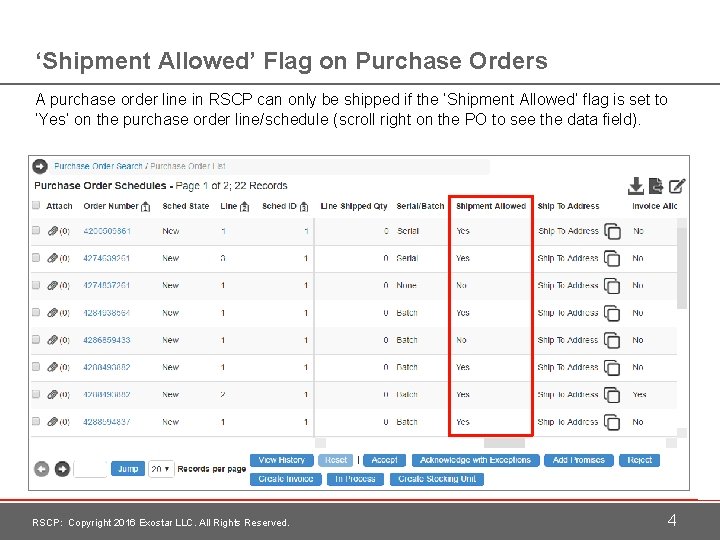Click the Create Stocking Unit button
This screenshot has width=720, height=540.
437,479
